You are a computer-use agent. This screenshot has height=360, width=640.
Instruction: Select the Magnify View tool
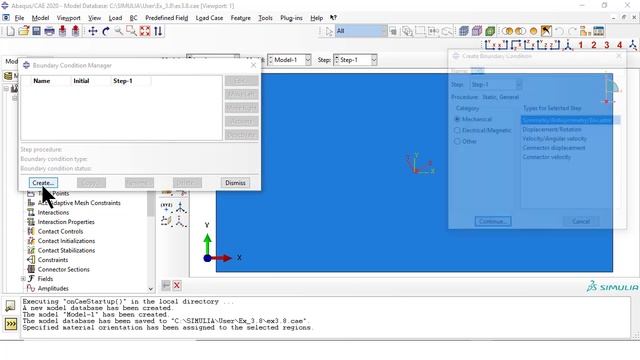[118, 31]
